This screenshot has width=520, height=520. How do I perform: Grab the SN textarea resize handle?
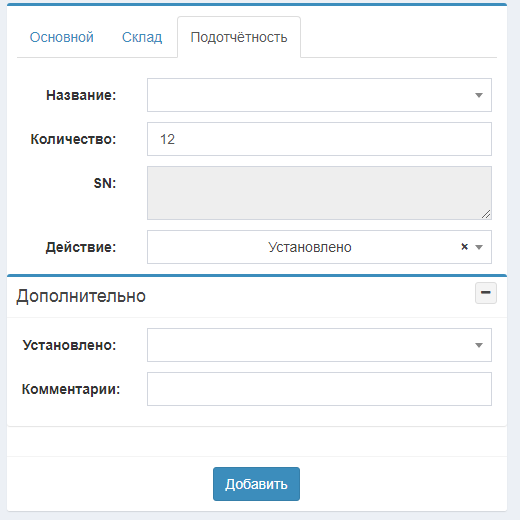pyautogui.click(x=486, y=214)
